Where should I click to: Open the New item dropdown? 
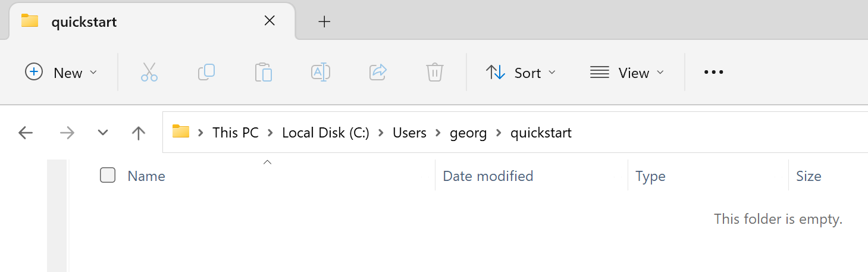pyautogui.click(x=61, y=73)
